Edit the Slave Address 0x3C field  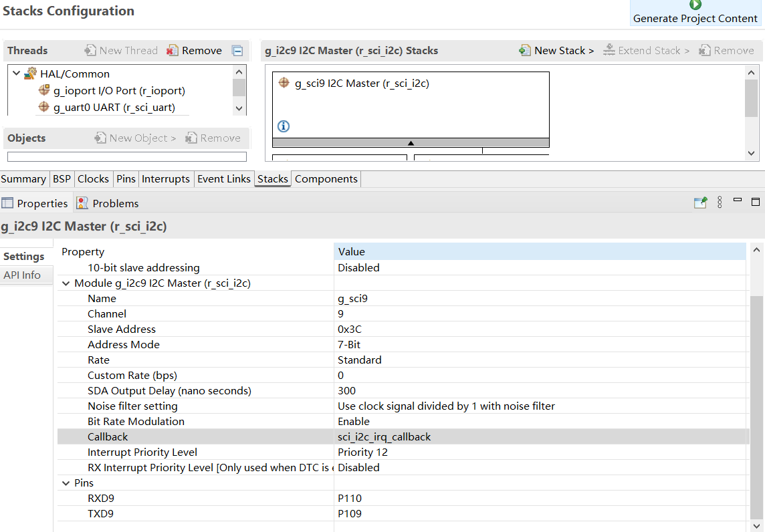[350, 329]
